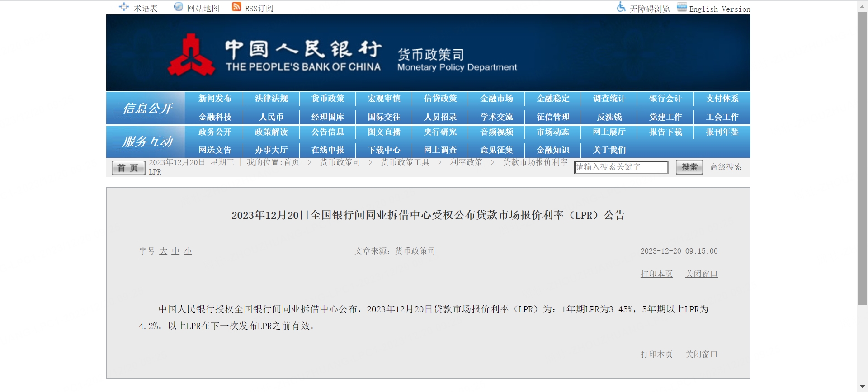The image size is (868, 392).
Task: Set font size to 小
Action: [x=188, y=251]
